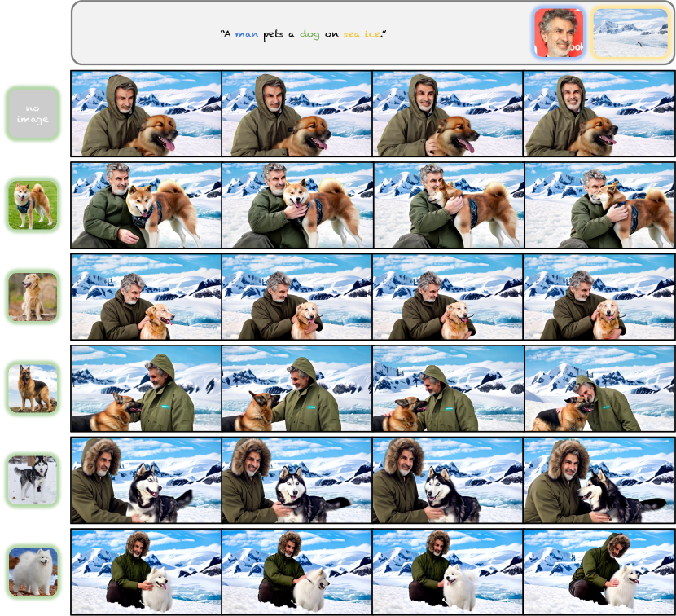The height and width of the screenshot is (616, 676).
Task: Open the fourth German shepherd result image
Action: pos(599,388)
